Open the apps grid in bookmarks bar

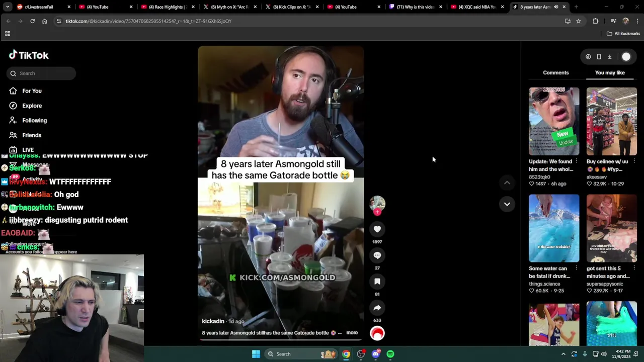[8, 34]
